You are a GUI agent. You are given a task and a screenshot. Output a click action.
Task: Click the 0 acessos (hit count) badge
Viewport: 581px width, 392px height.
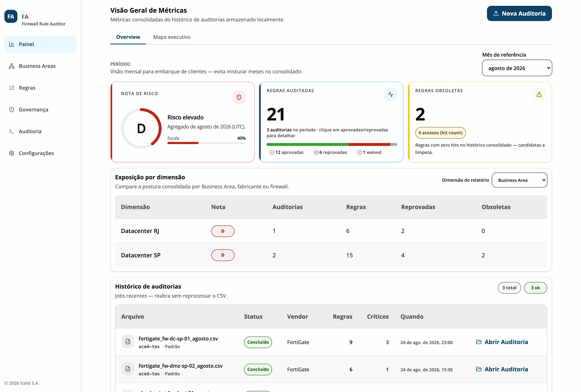440,133
